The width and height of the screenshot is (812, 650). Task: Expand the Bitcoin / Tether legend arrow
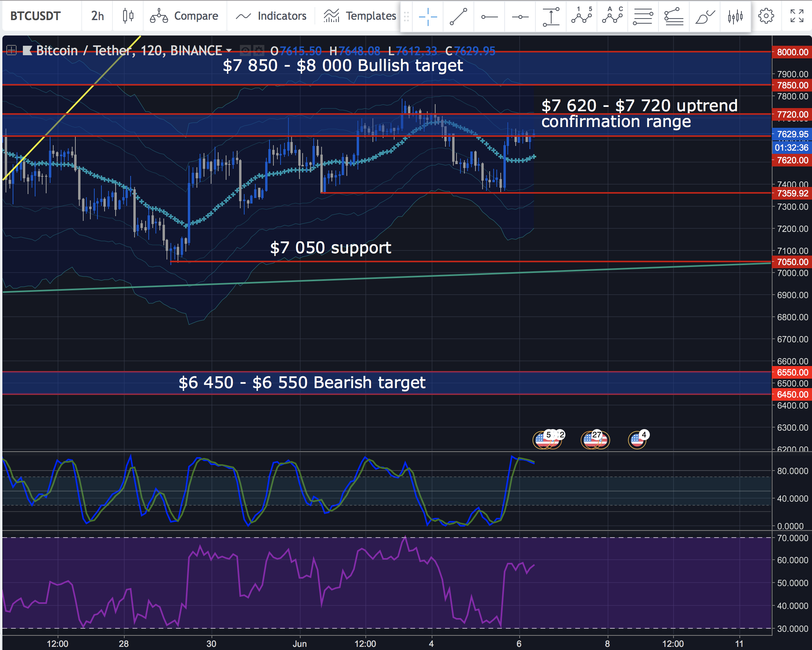coord(229,50)
